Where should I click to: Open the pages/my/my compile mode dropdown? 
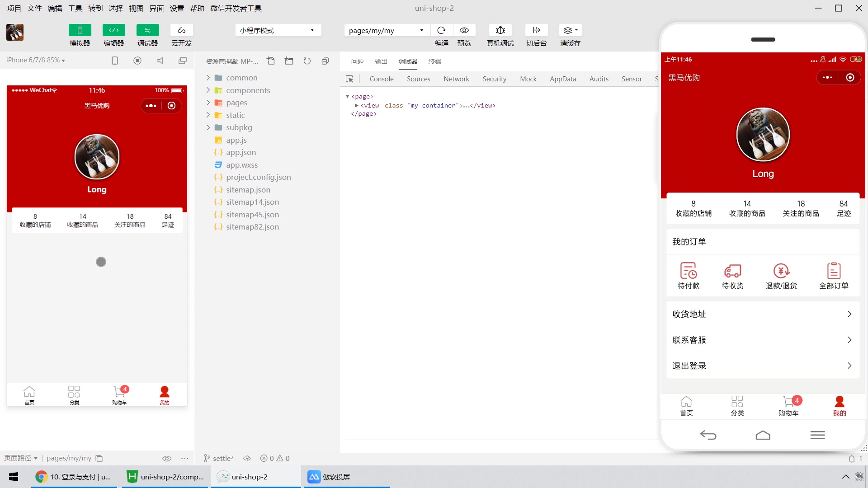point(387,30)
